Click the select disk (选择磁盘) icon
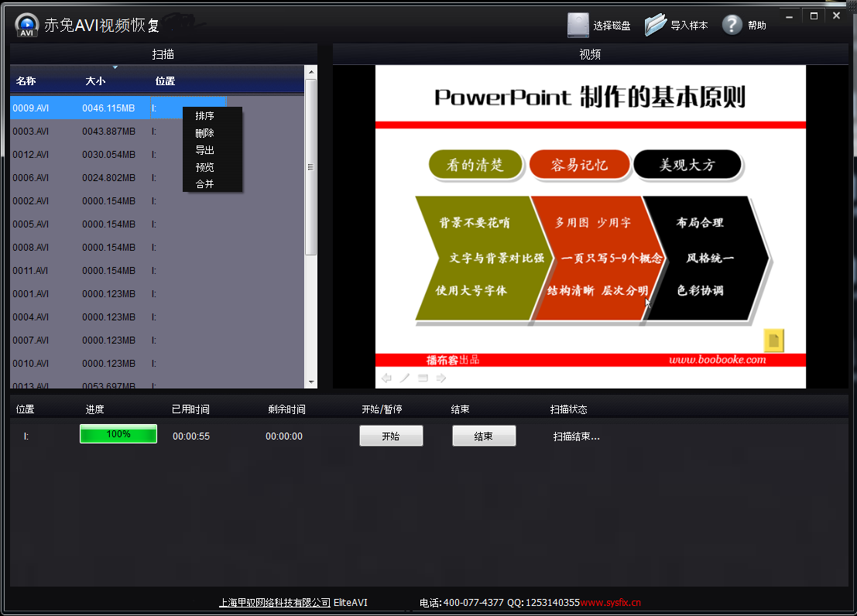This screenshot has width=857, height=616. [x=578, y=25]
